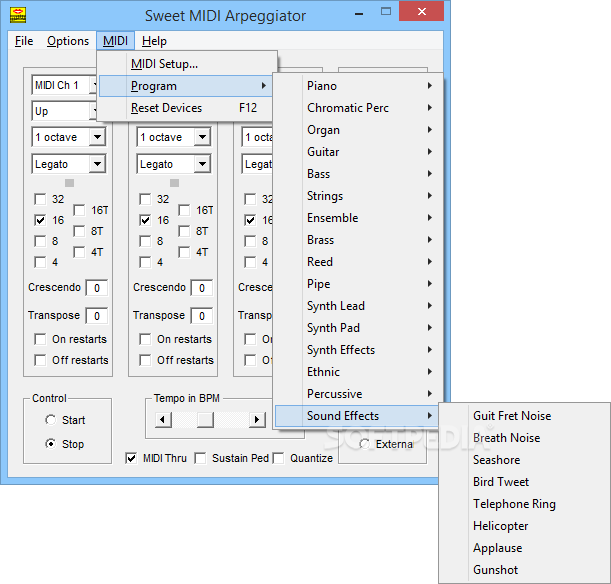The height and width of the screenshot is (584, 611).
Task: Click the Tempo in BPM slider thumb
Action: (x=205, y=420)
